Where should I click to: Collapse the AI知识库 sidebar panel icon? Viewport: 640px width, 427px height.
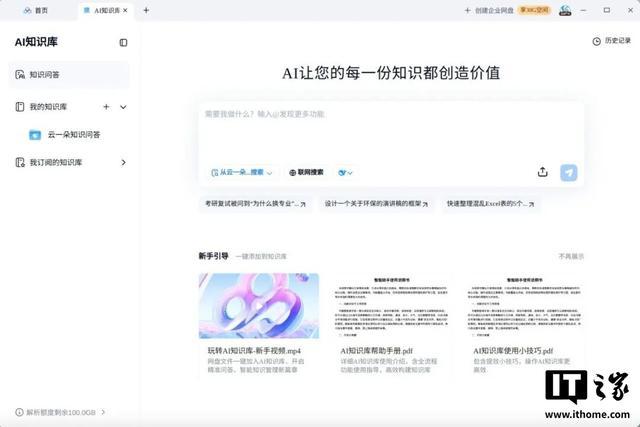[123, 42]
